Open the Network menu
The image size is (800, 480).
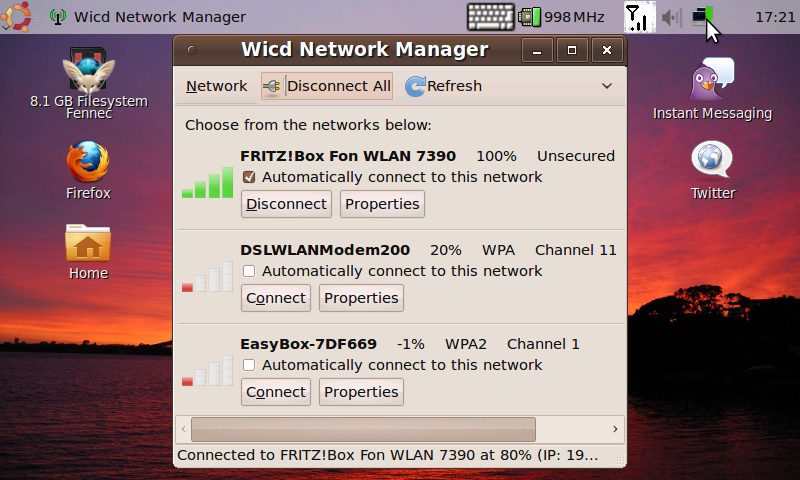[216, 86]
